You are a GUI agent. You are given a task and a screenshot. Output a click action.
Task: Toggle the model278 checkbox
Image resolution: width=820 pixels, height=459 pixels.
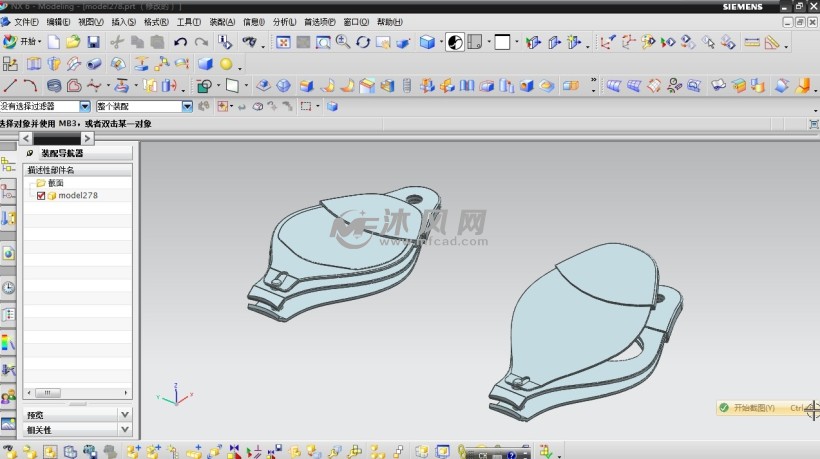(41, 196)
